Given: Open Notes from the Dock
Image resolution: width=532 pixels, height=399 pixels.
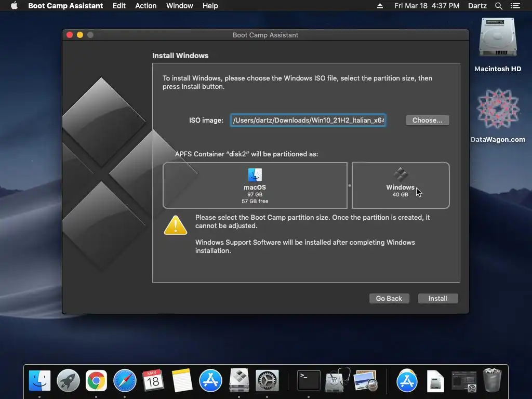Looking at the screenshot, I should (182, 380).
